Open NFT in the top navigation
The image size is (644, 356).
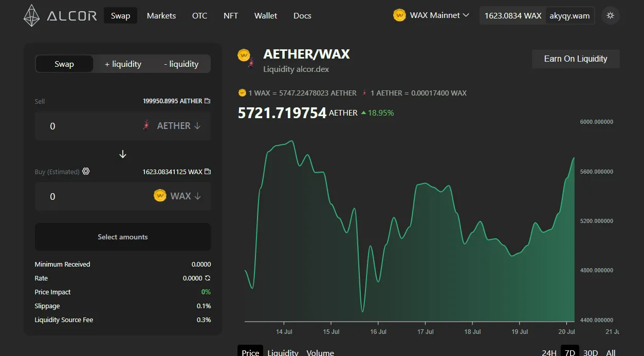point(231,15)
